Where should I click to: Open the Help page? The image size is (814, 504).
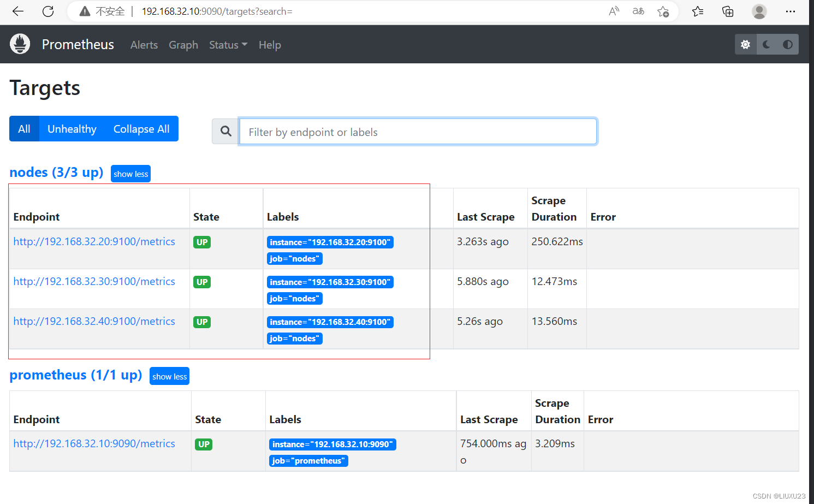click(x=270, y=45)
